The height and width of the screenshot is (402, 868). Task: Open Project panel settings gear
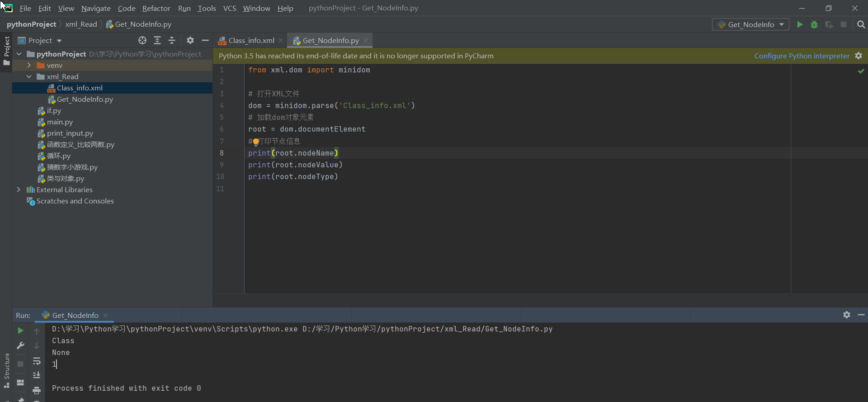tap(190, 40)
